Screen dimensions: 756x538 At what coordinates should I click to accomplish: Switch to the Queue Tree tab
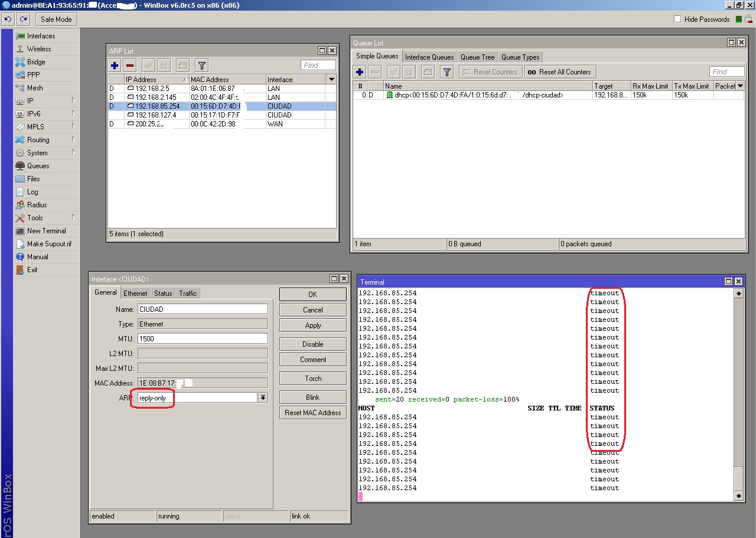477,57
